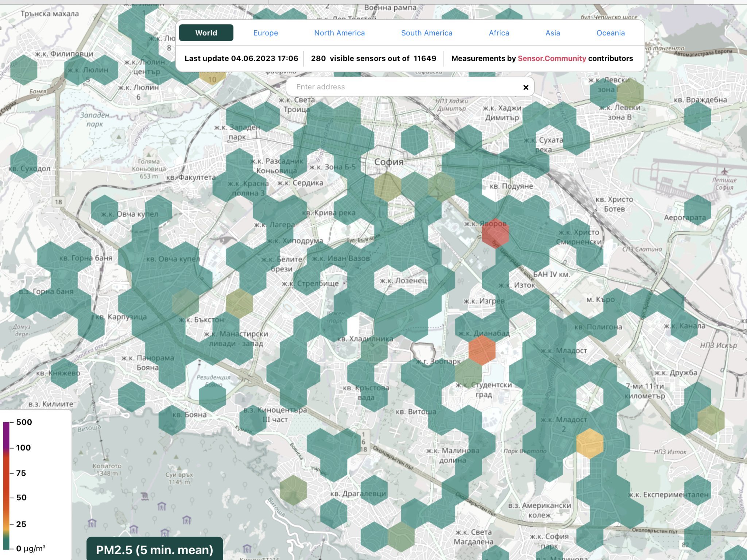Screen dimensions: 747x560
Task: Switch to the Europe tab
Action: click(266, 33)
